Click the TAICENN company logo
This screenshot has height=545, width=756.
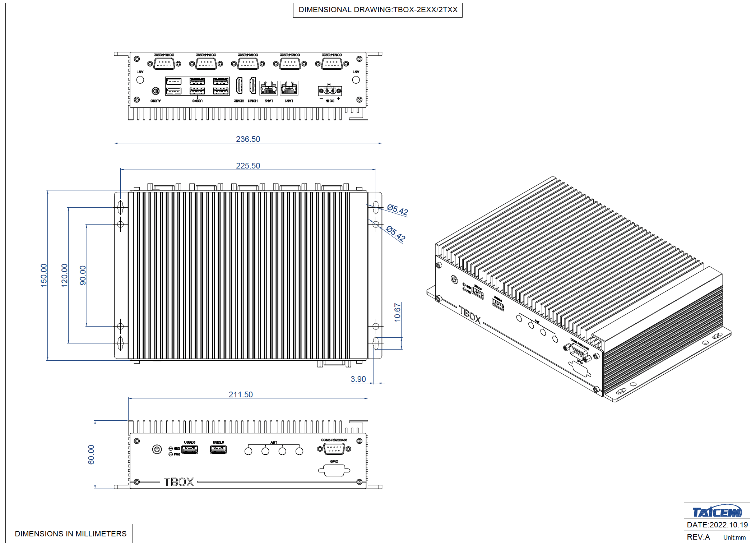pos(717,512)
